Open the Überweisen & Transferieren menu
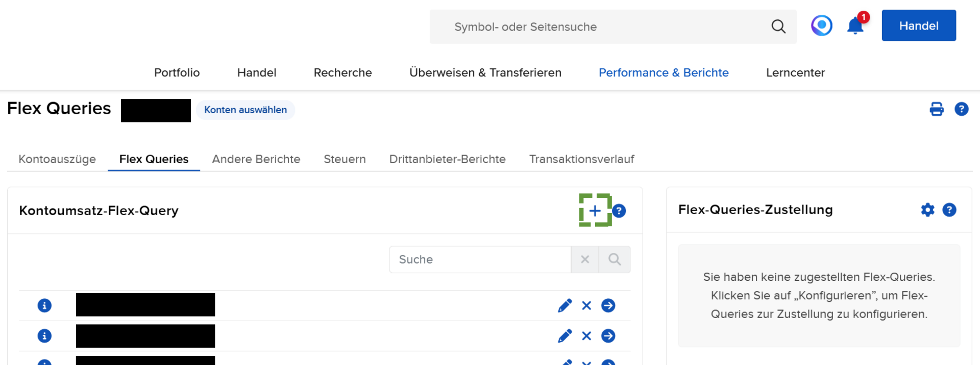 coord(485,73)
